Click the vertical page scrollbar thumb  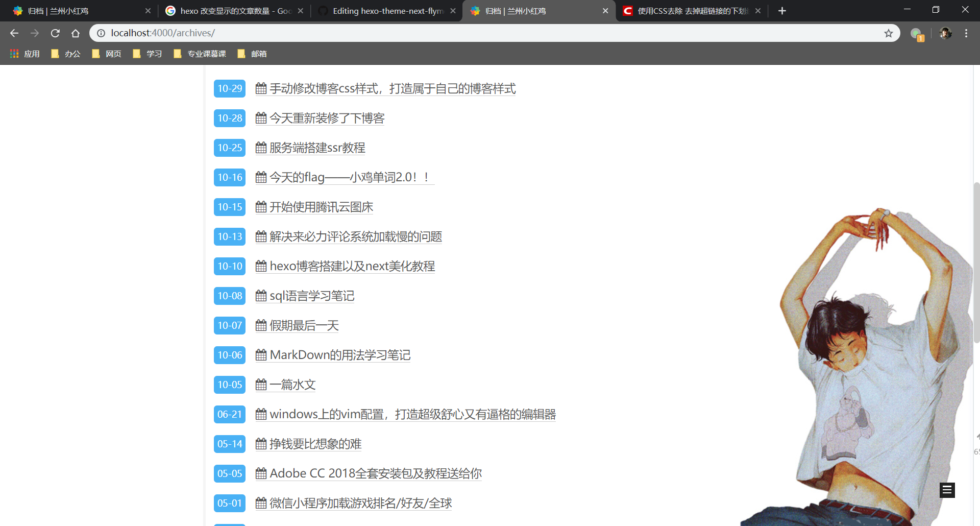click(x=976, y=260)
